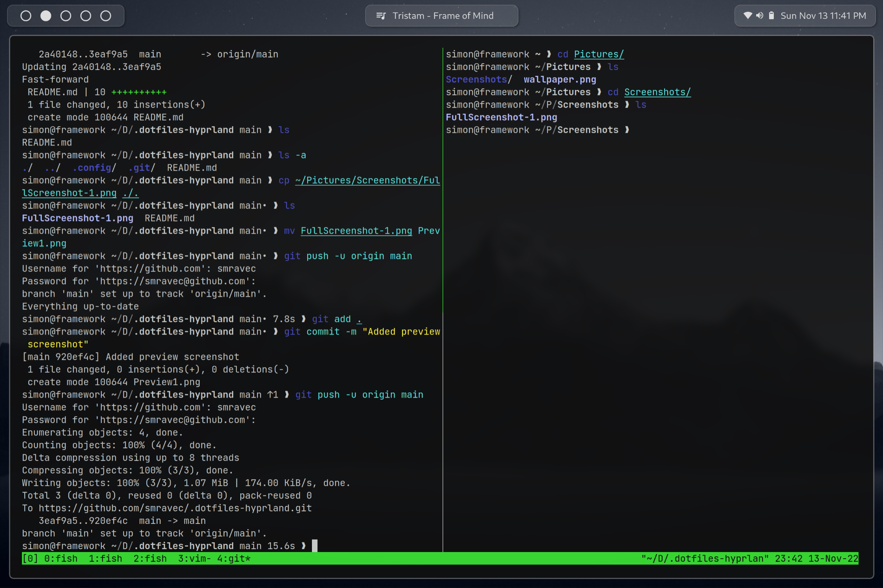883x588 pixels.
Task: Click the music playlist icon beside Tristam
Action: pos(381,16)
